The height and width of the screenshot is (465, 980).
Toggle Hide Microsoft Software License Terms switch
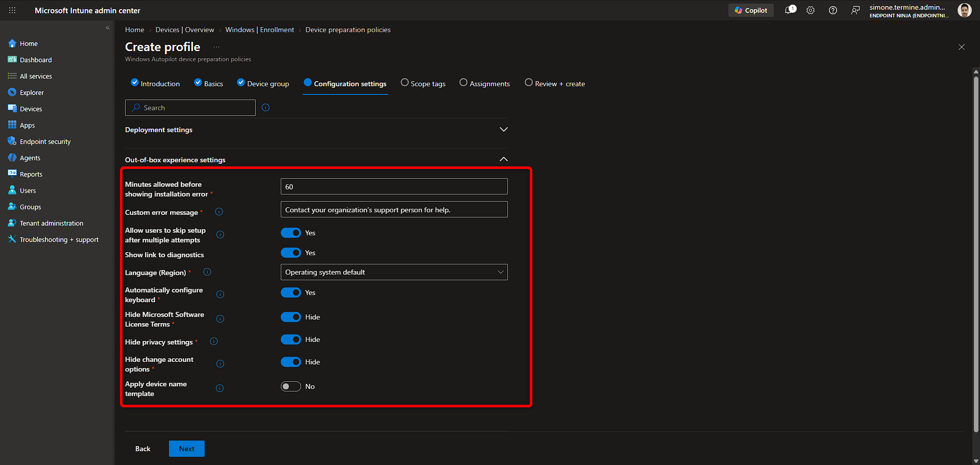291,317
